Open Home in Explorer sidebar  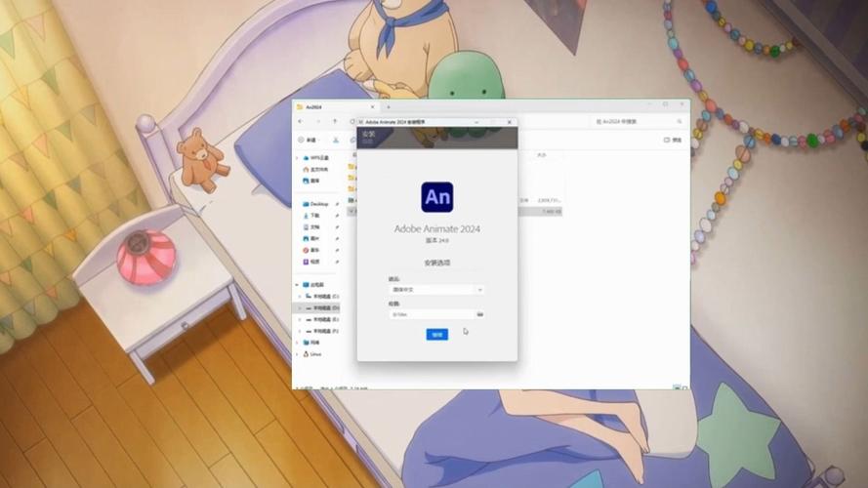315,169
